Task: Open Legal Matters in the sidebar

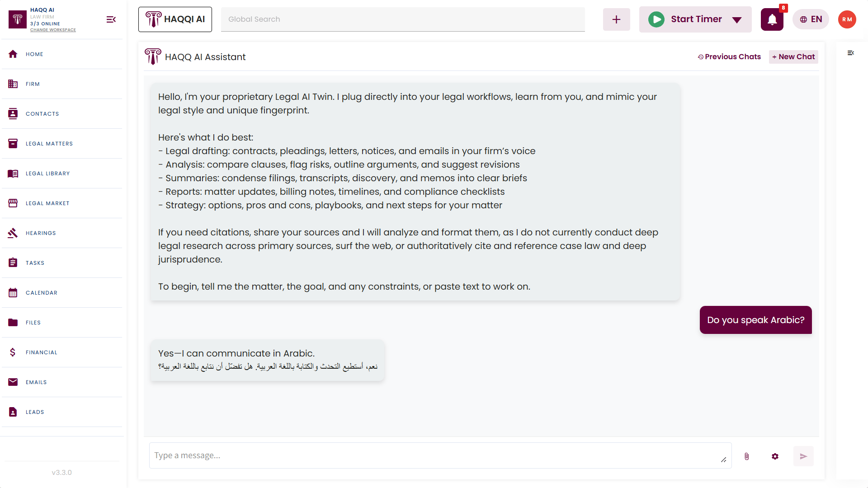Action: (49, 144)
